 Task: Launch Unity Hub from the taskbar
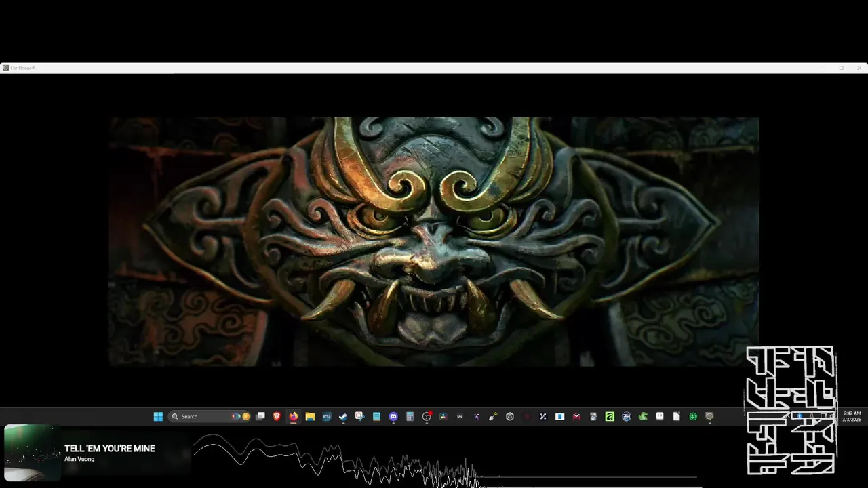click(510, 416)
